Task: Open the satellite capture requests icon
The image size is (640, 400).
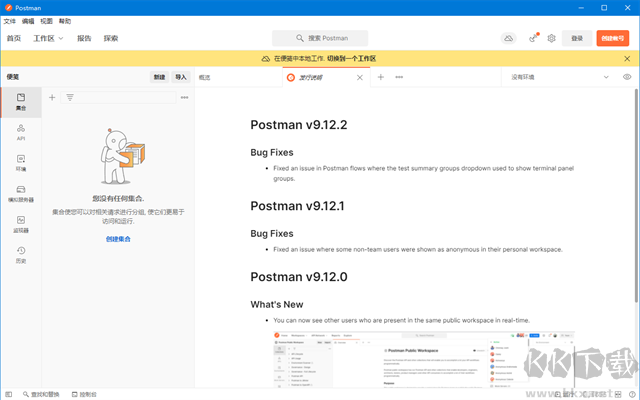Action: click(533, 38)
